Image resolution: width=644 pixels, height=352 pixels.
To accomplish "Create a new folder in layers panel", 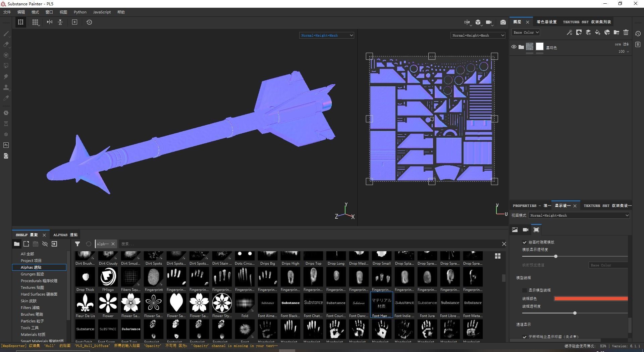I will click(616, 32).
